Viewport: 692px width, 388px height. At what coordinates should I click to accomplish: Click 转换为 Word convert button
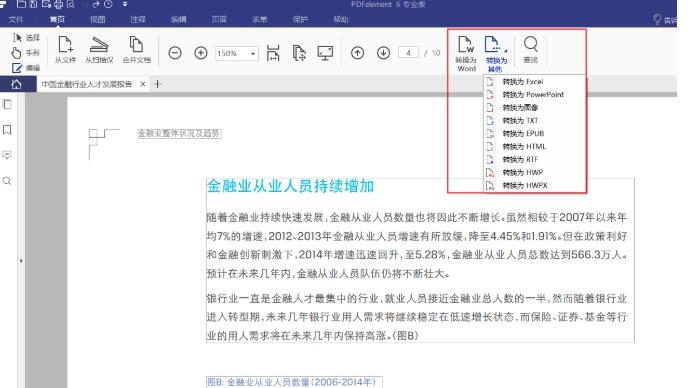tap(466, 53)
